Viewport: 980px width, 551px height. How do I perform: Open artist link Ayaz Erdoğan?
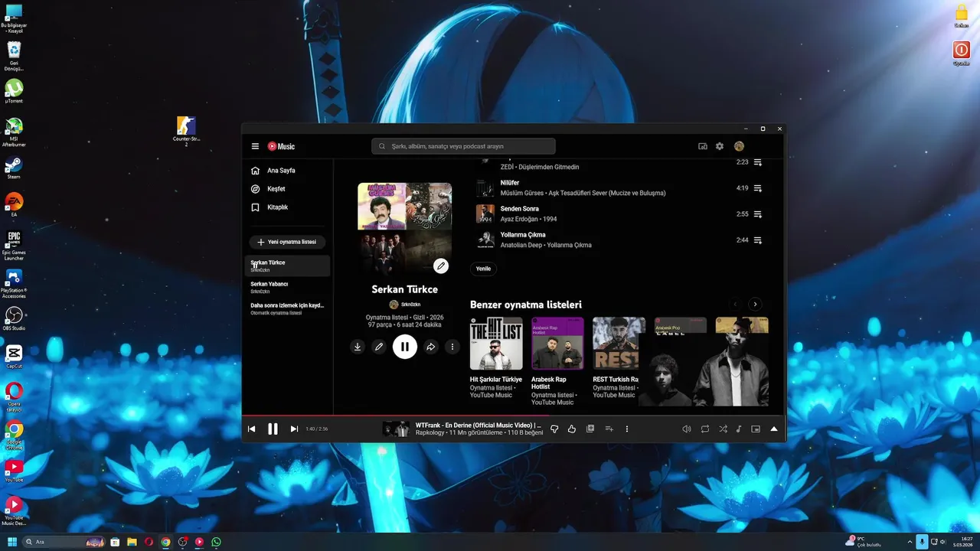coord(519,219)
